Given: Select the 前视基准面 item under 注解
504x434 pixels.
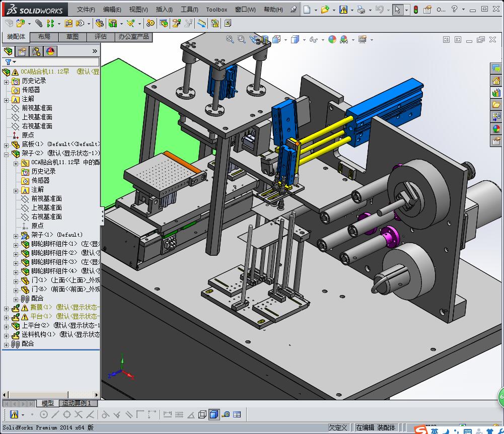Looking at the screenshot, I should point(37,108).
